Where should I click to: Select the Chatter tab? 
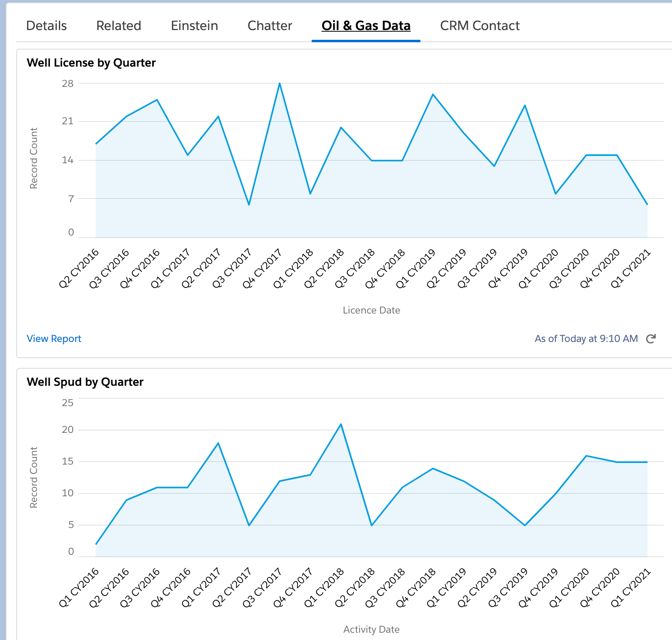pos(270,26)
